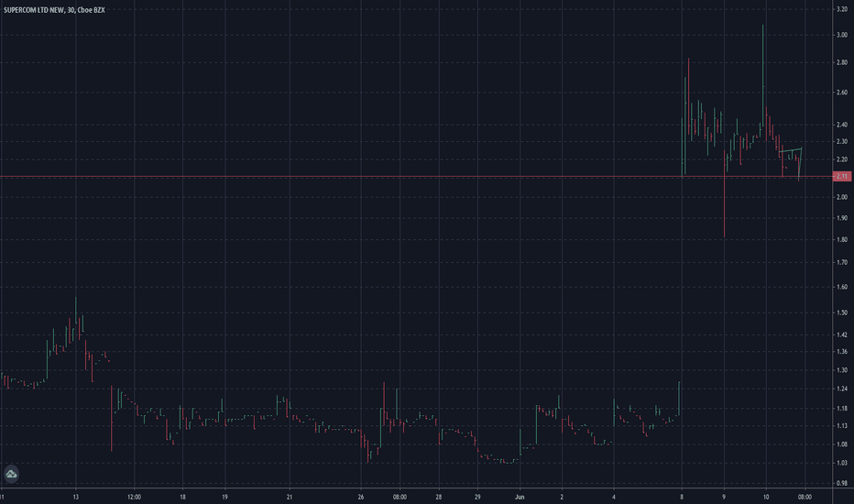This screenshot has width=854, height=504.
Task: Click the 0.98 price axis label
Action: point(841,483)
